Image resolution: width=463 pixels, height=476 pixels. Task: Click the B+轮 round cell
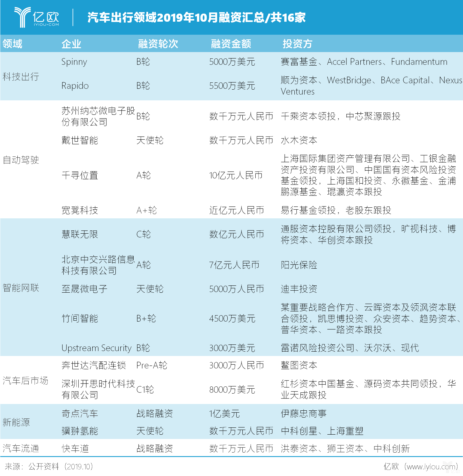146,318
